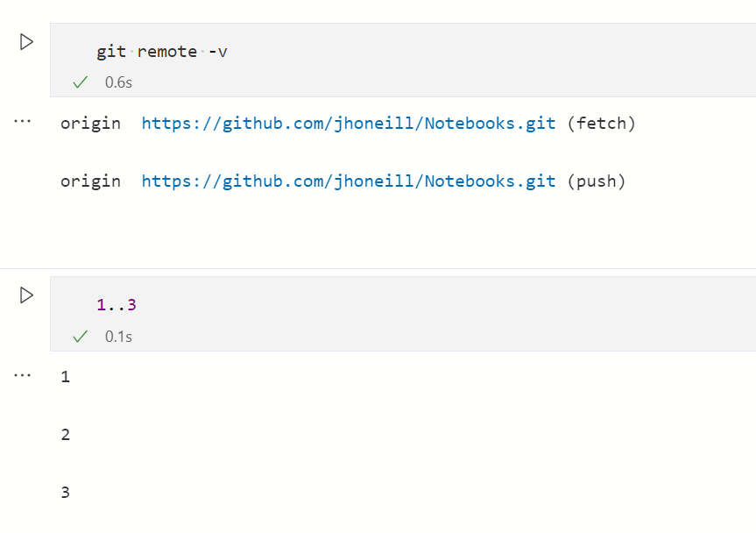
Task: Click the green success checkmark on first cell
Action: pyautogui.click(x=80, y=82)
